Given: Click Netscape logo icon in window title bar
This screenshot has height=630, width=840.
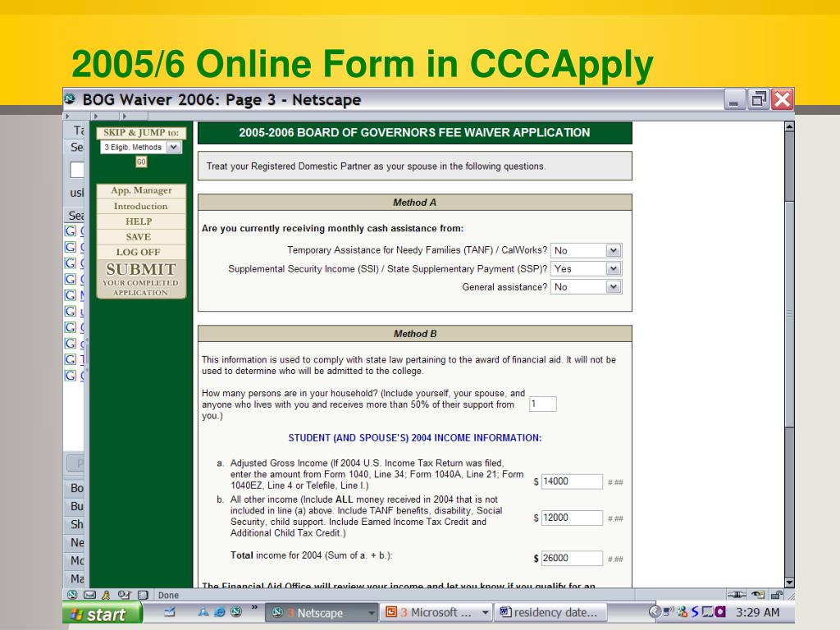Looking at the screenshot, I should pos(71,99).
